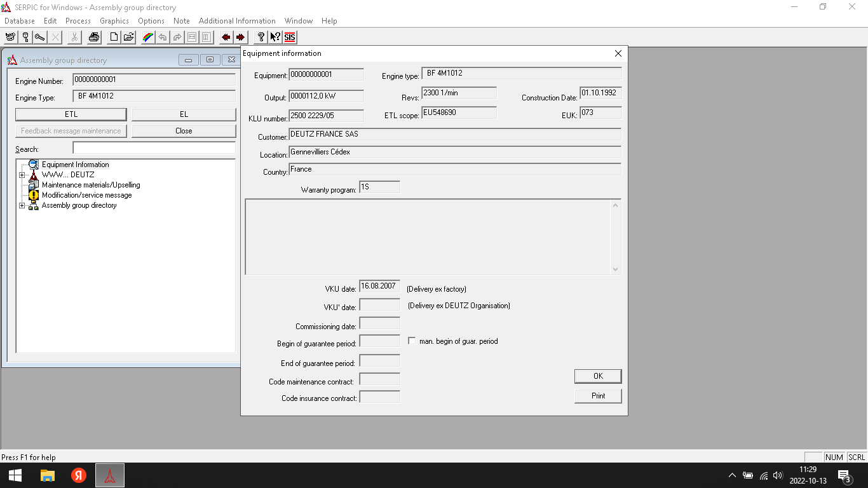Enable man. begin of guar. period checkbox
This screenshot has width=868, height=488.
pyautogui.click(x=412, y=341)
